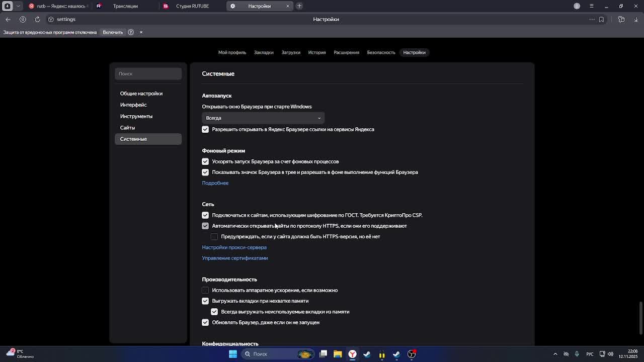644x362 pixels.
Task: Open File Explorer from the taskbar
Action: tap(338, 354)
